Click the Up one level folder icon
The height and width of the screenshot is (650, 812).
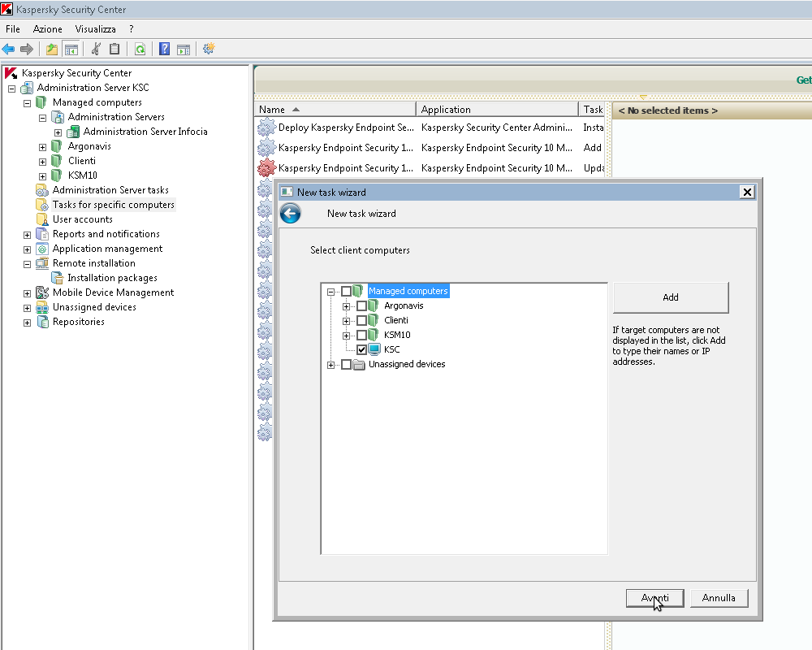click(52, 50)
